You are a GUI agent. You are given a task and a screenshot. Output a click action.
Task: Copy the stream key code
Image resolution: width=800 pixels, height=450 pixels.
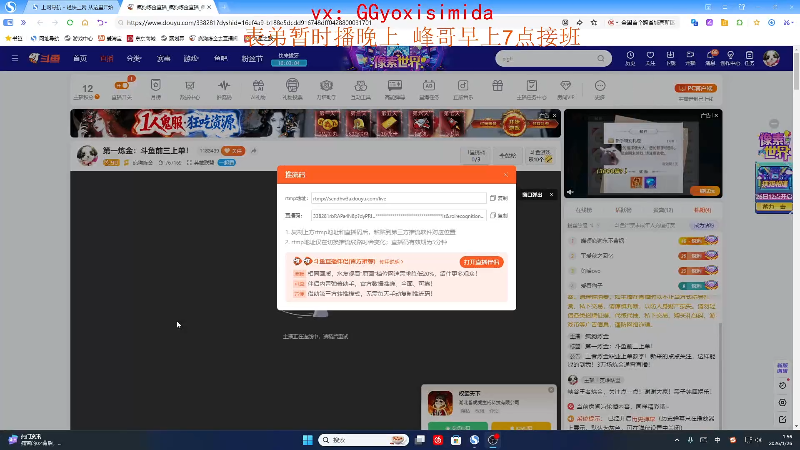tap(499, 216)
